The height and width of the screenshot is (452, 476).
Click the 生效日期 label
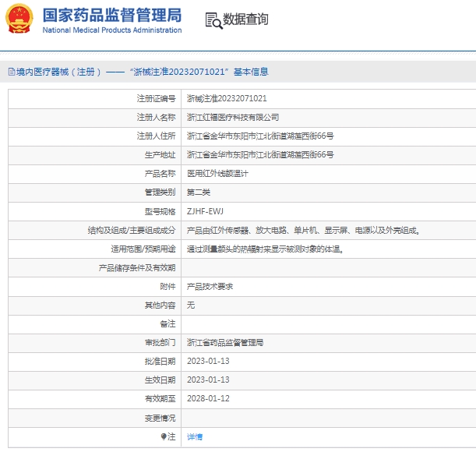click(x=160, y=380)
